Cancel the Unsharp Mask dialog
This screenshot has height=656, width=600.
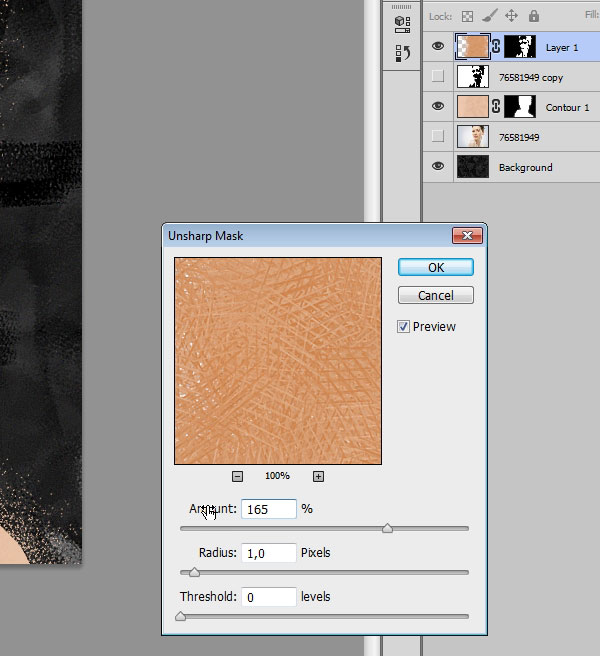point(435,295)
